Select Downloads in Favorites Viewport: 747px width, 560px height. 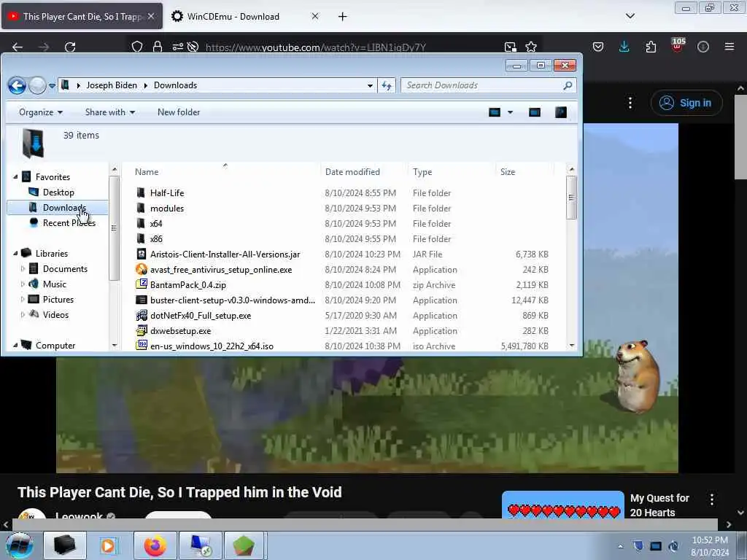(x=58, y=208)
